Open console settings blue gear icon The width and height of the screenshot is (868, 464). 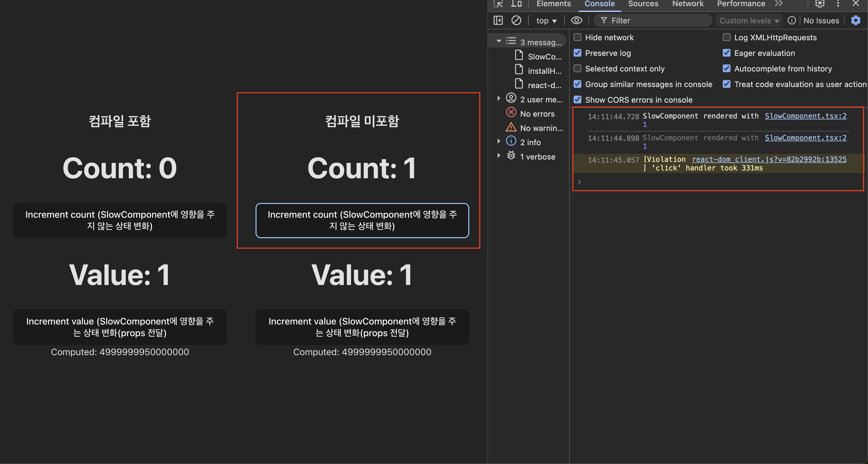pos(856,21)
